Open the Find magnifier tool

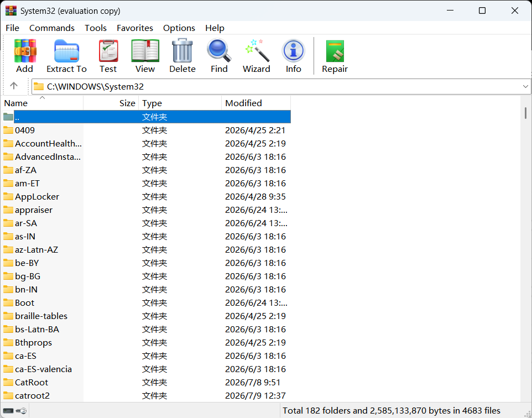point(219,51)
